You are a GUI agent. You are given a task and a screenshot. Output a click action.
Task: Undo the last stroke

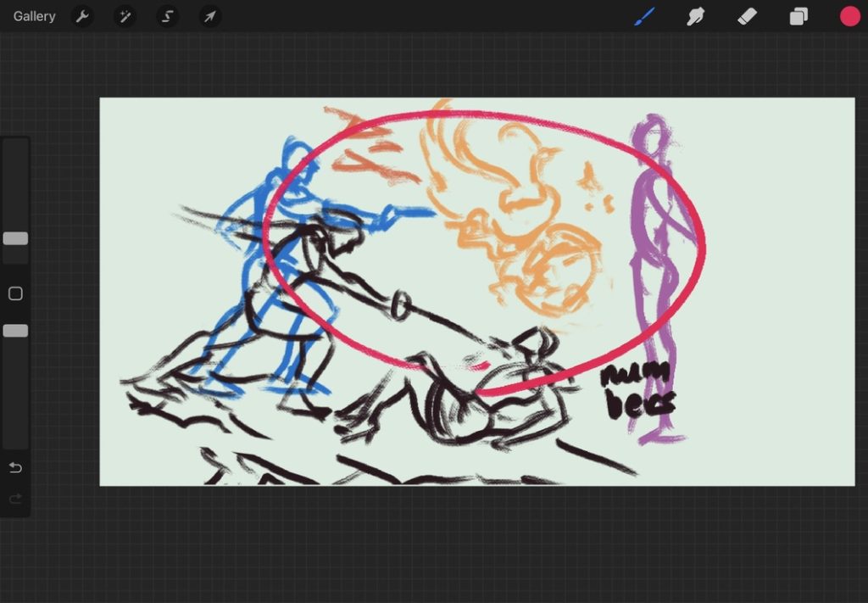pyautogui.click(x=15, y=468)
